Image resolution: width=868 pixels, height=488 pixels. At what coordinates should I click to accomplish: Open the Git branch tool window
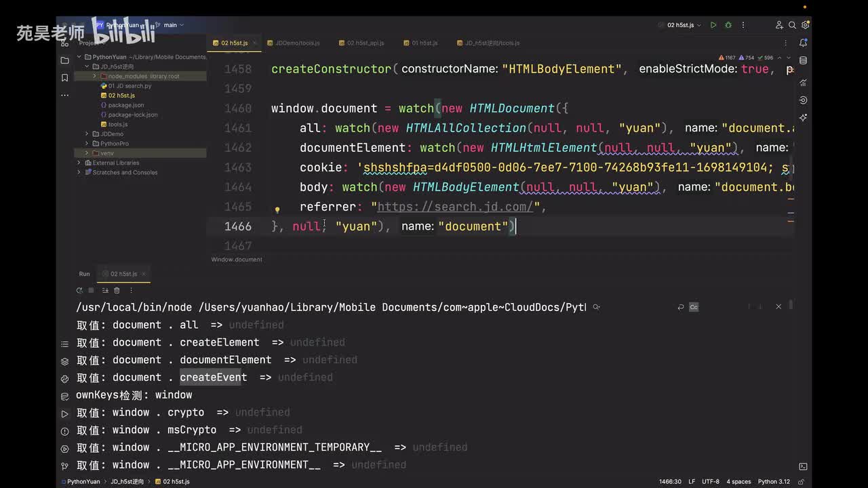click(x=64, y=466)
